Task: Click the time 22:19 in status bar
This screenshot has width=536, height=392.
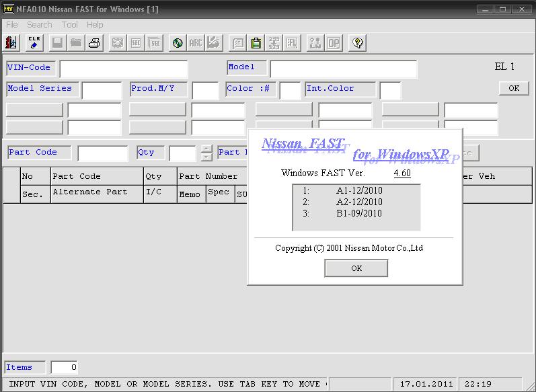Action: [478, 384]
